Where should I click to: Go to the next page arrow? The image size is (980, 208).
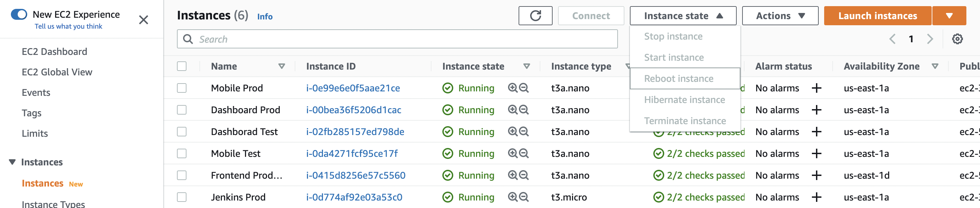(930, 39)
